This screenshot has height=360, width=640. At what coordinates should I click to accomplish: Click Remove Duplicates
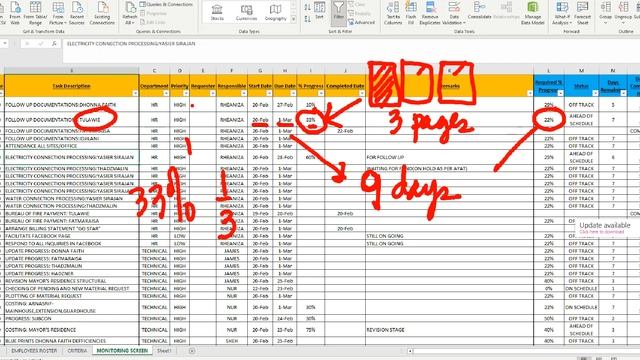[x=430, y=12]
